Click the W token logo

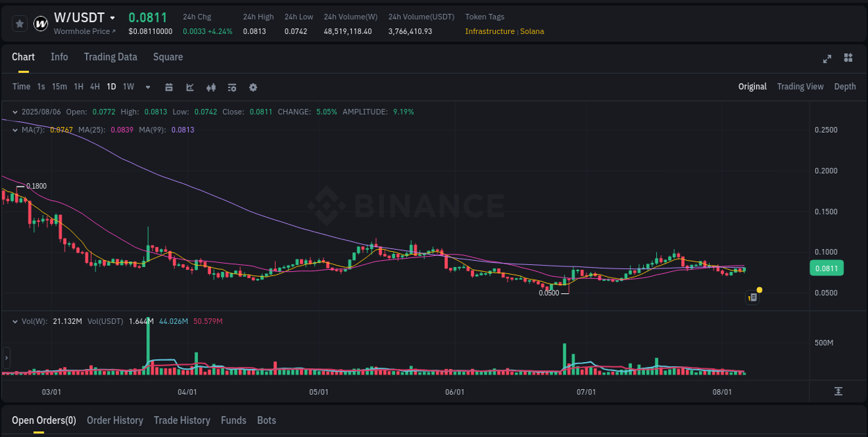tap(40, 23)
